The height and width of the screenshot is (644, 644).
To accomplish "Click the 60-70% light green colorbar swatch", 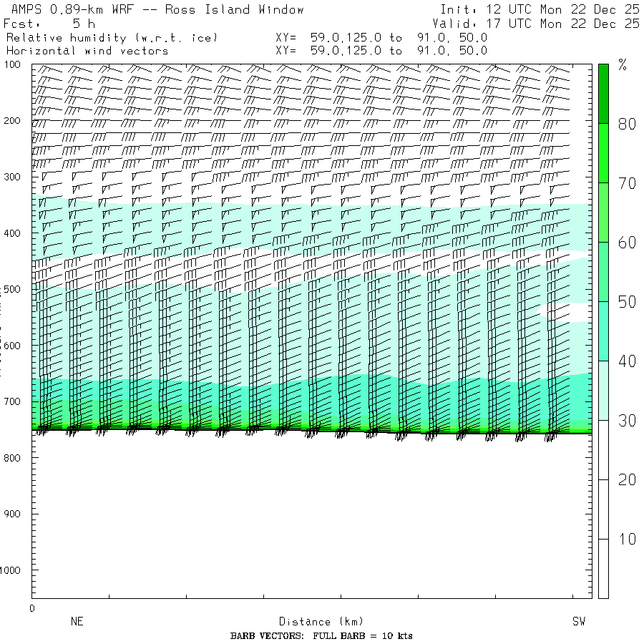I will (x=603, y=212).
